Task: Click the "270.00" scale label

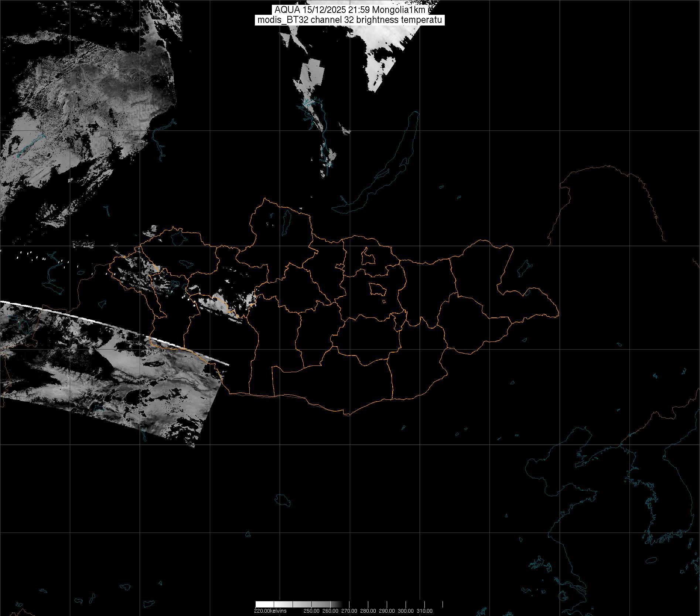Action: [349, 611]
